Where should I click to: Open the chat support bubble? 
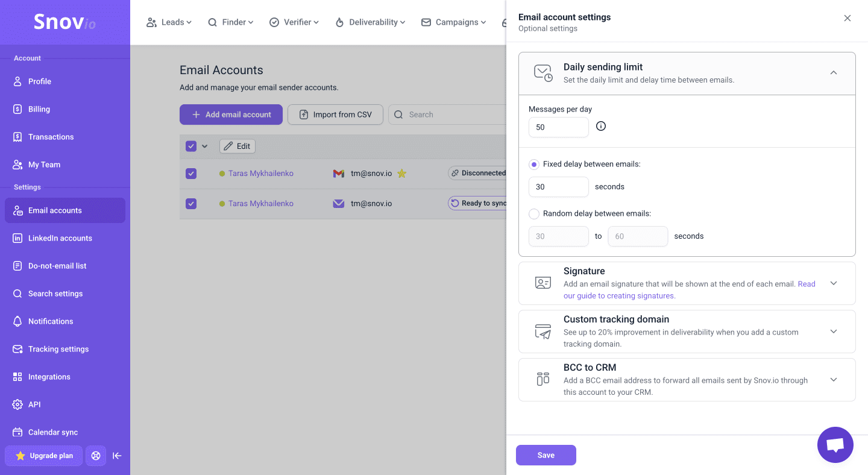click(x=835, y=445)
